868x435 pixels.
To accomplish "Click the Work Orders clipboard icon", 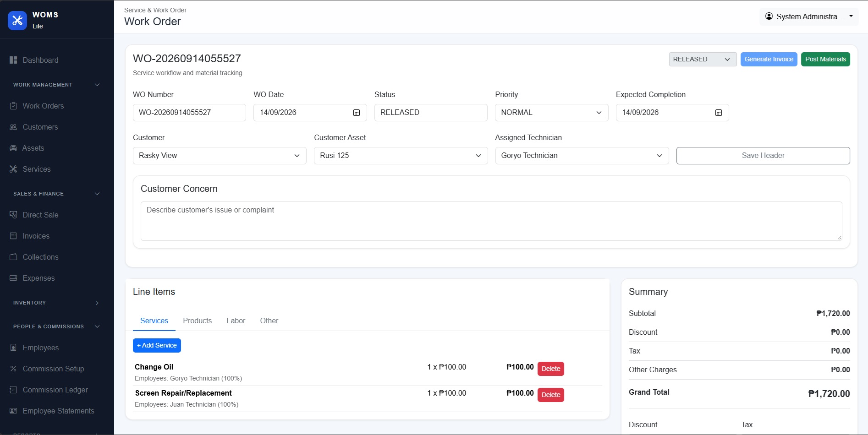I will [13, 106].
